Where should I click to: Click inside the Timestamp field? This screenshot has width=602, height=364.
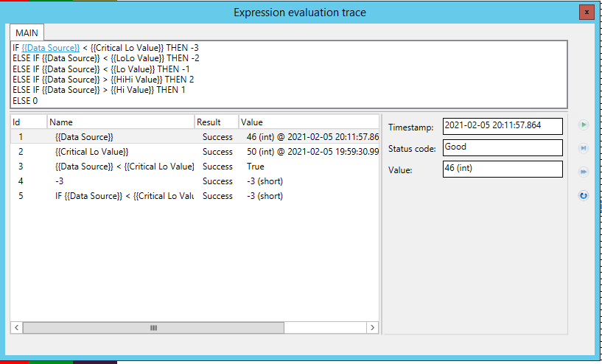502,126
